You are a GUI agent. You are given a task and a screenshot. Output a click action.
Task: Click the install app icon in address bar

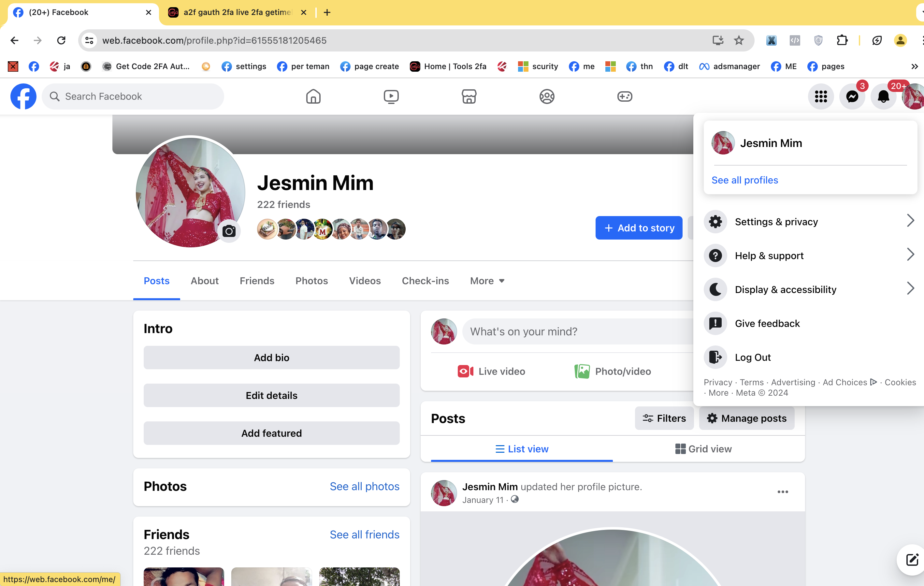click(x=717, y=40)
